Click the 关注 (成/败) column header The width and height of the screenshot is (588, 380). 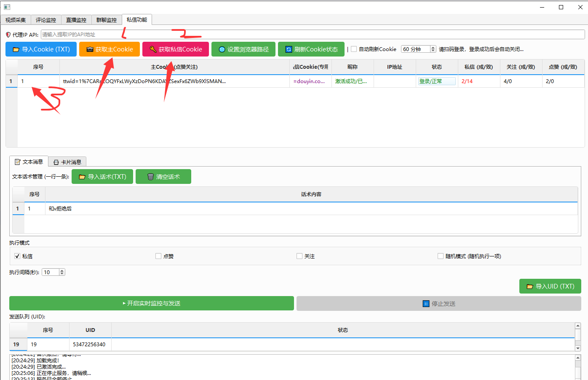click(521, 67)
